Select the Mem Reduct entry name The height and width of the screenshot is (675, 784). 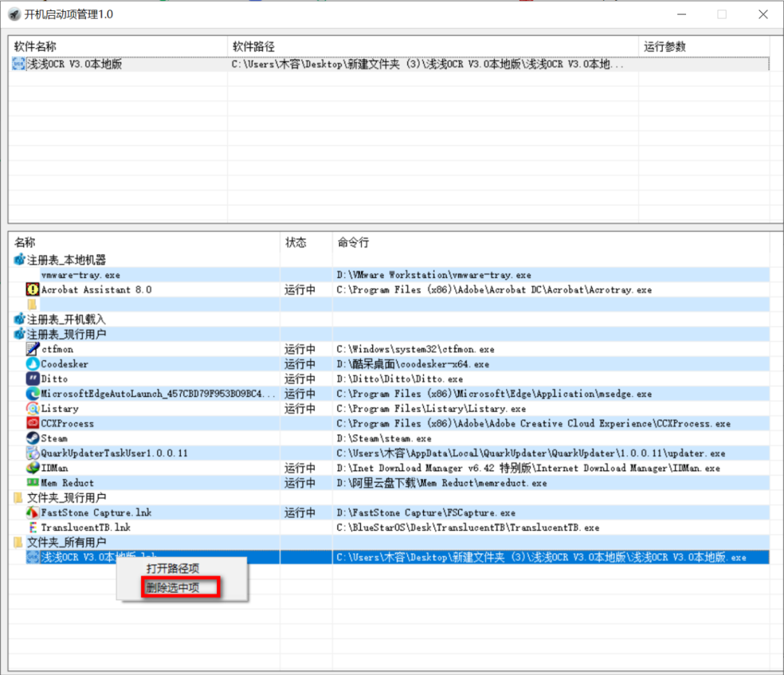coord(68,483)
